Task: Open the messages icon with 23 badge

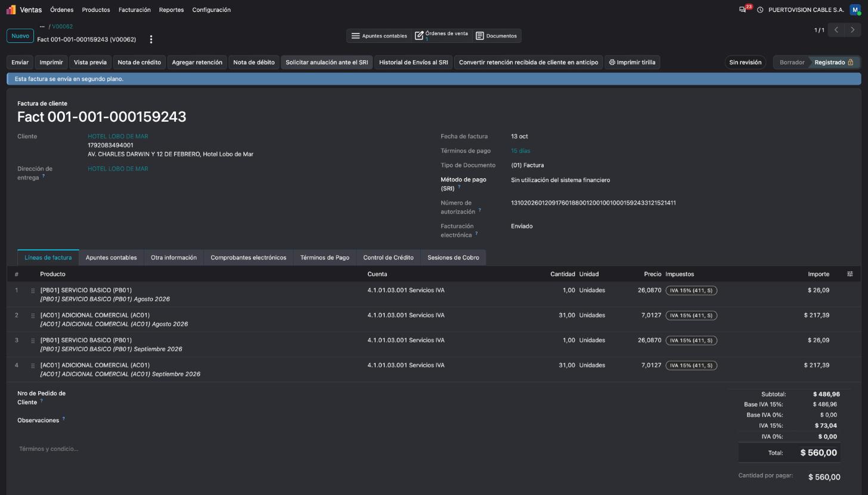Action: pyautogui.click(x=743, y=10)
